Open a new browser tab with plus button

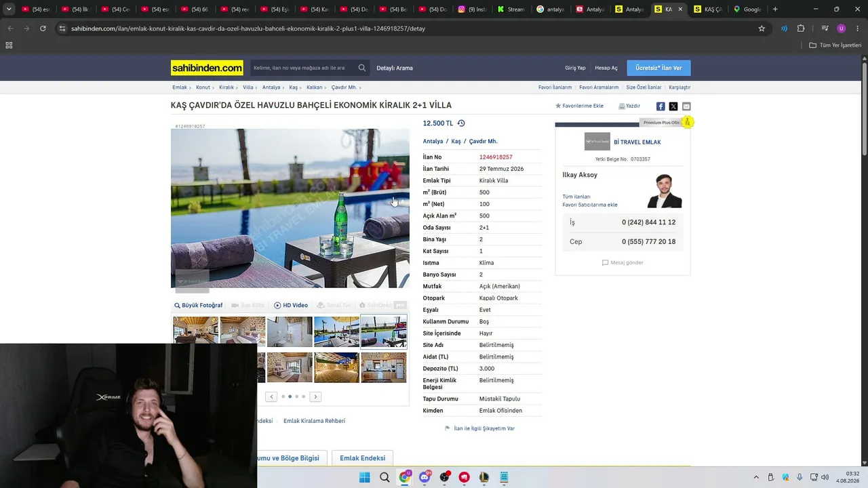pos(775,9)
